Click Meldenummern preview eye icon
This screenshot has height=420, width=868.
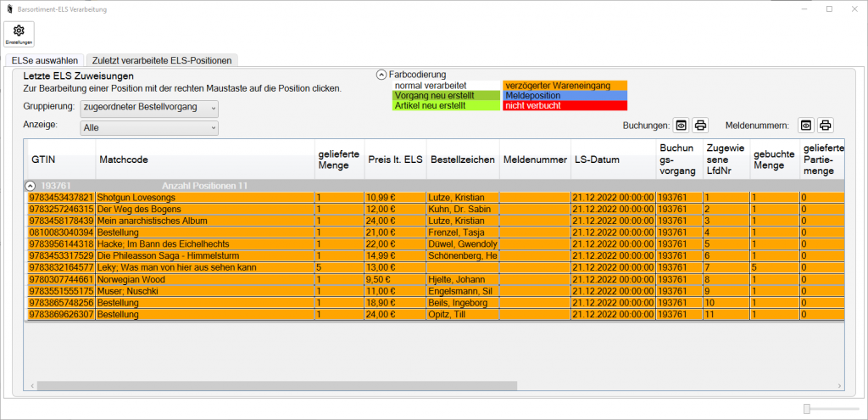pyautogui.click(x=805, y=125)
